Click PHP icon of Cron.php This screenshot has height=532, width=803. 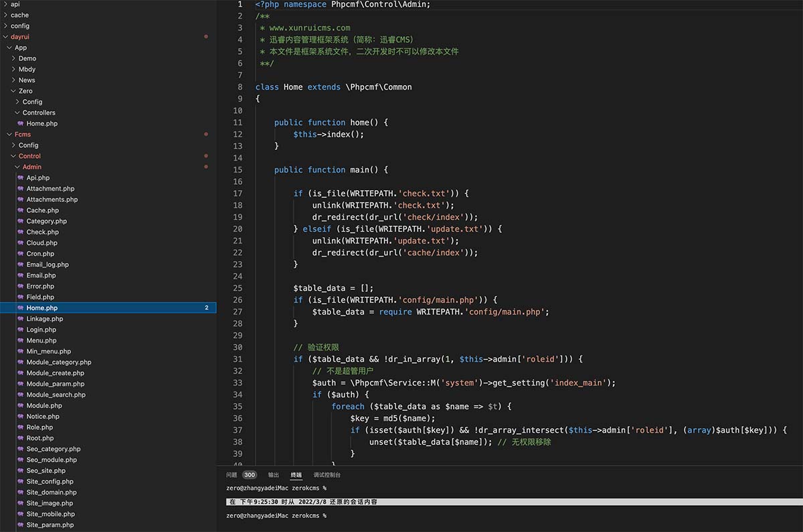point(21,254)
